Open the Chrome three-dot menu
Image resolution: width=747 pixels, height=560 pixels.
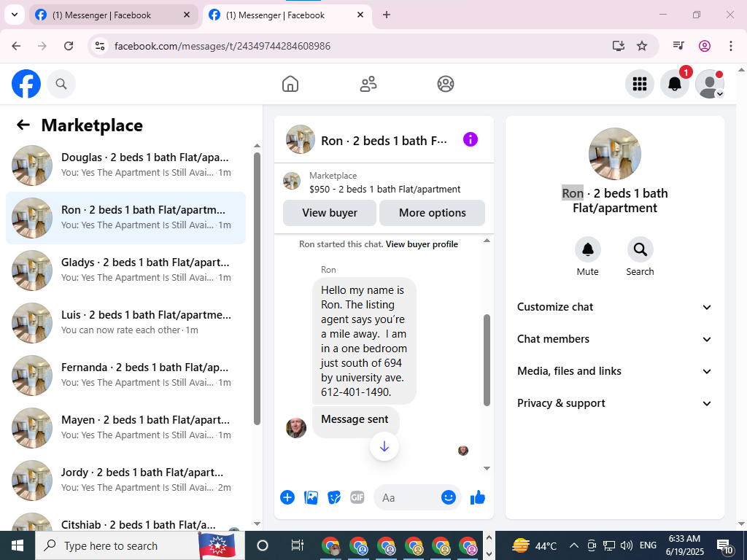point(731,46)
